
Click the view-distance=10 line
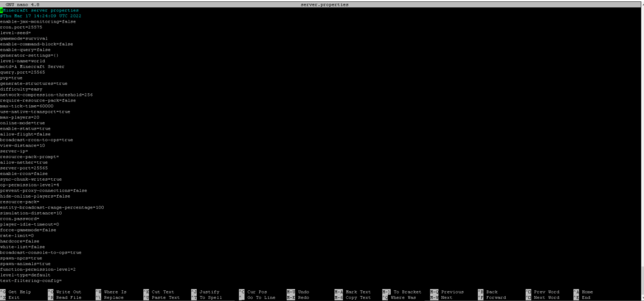tap(23, 145)
